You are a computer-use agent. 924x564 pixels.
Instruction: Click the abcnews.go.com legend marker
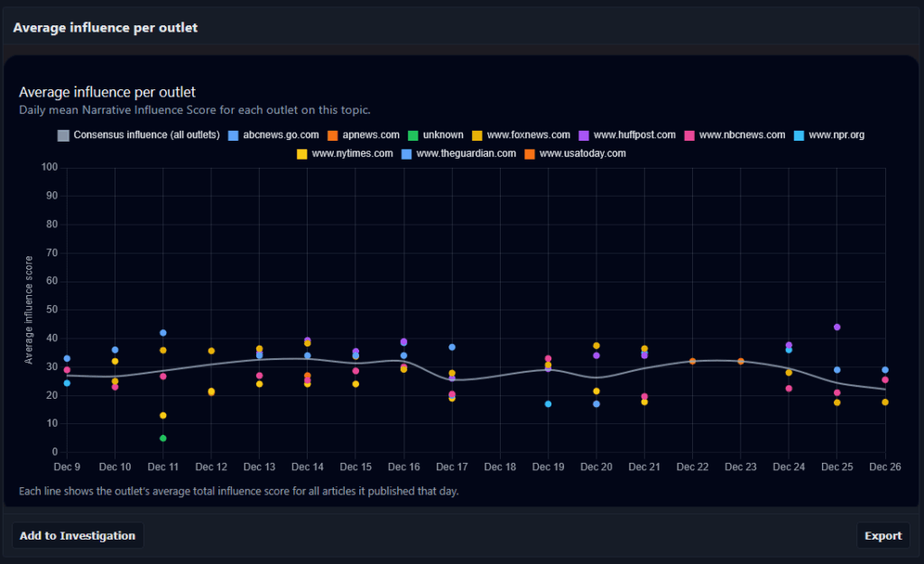pyautogui.click(x=236, y=134)
